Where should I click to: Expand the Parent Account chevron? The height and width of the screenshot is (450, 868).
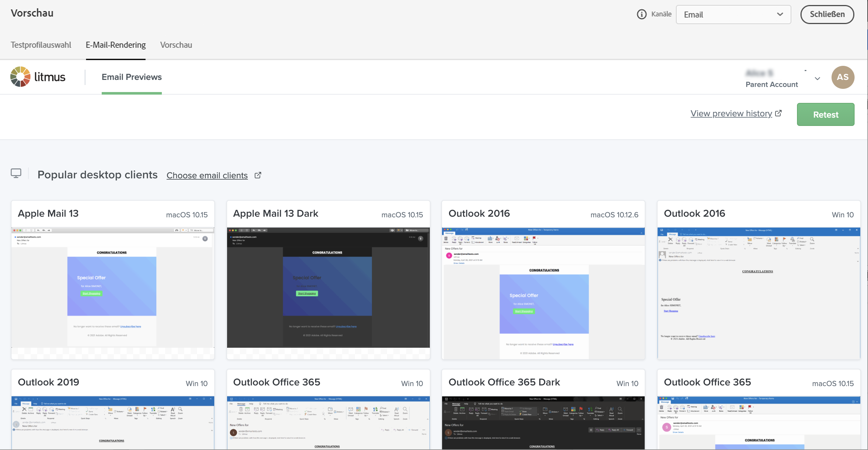(x=817, y=79)
